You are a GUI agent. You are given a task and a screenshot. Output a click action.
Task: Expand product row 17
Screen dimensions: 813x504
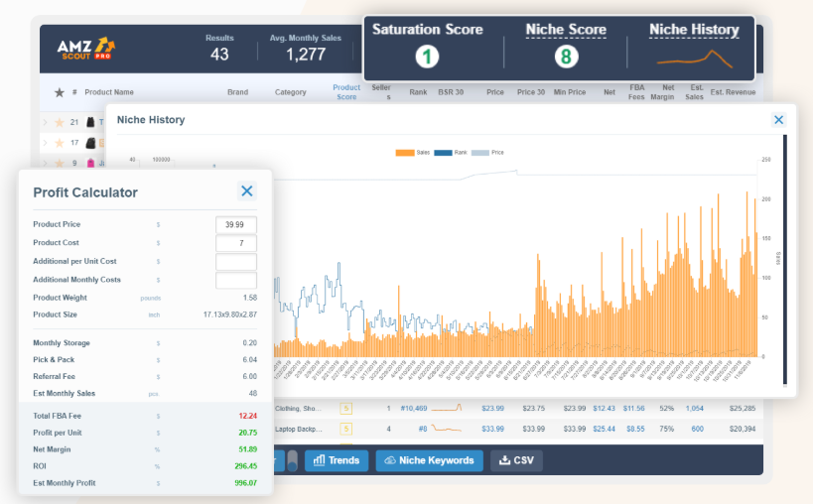tap(45, 143)
